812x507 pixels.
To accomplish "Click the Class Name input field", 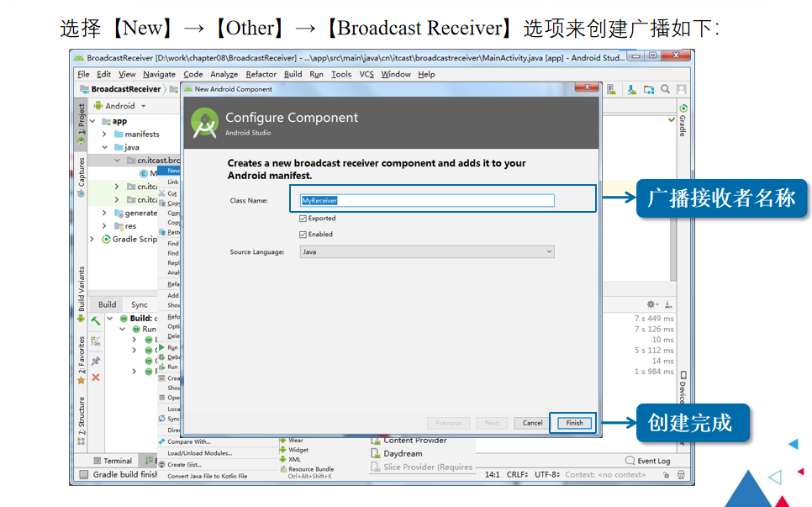I will (x=427, y=200).
